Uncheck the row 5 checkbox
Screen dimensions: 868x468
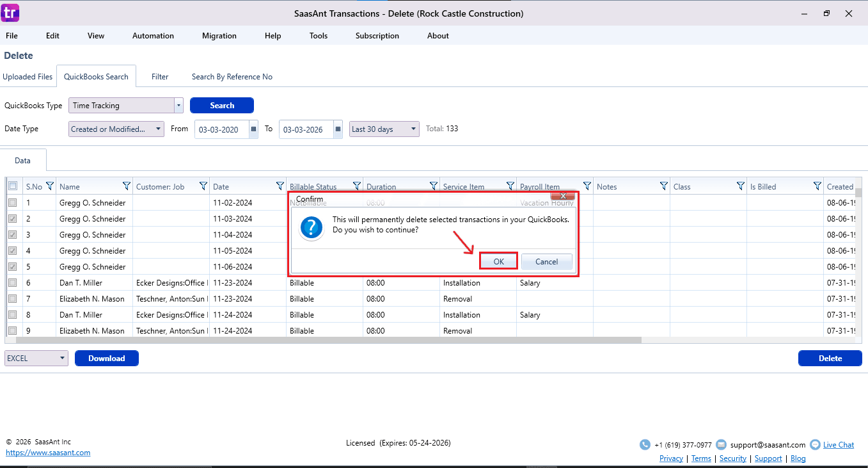(13, 266)
